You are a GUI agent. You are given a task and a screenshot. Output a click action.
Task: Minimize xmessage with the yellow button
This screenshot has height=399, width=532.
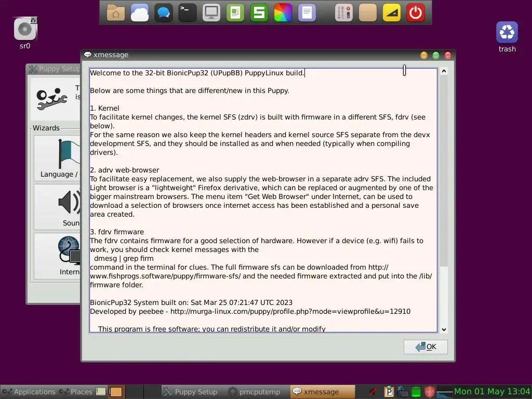pyautogui.click(x=424, y=55)
